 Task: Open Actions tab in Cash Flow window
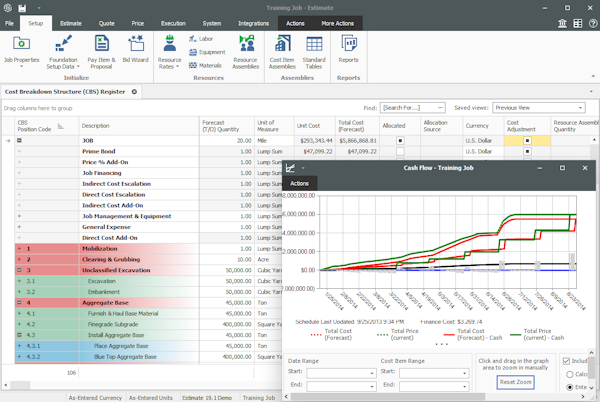click(x=299, y=184)
